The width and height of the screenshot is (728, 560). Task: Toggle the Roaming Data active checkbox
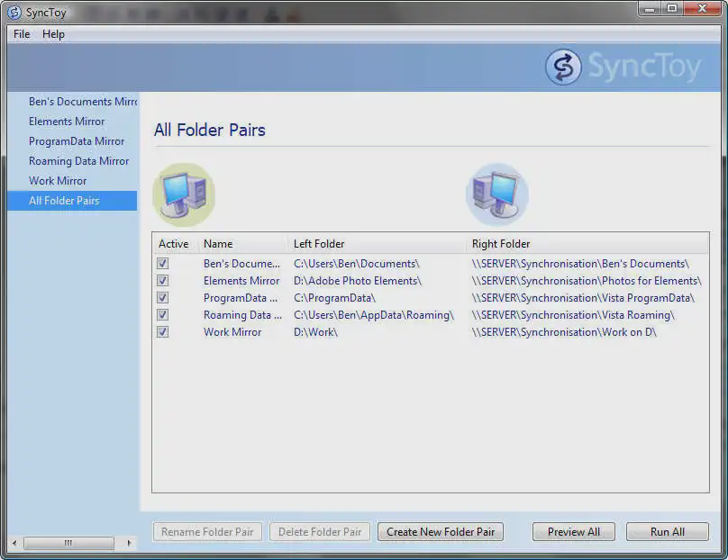coord(163,314)
